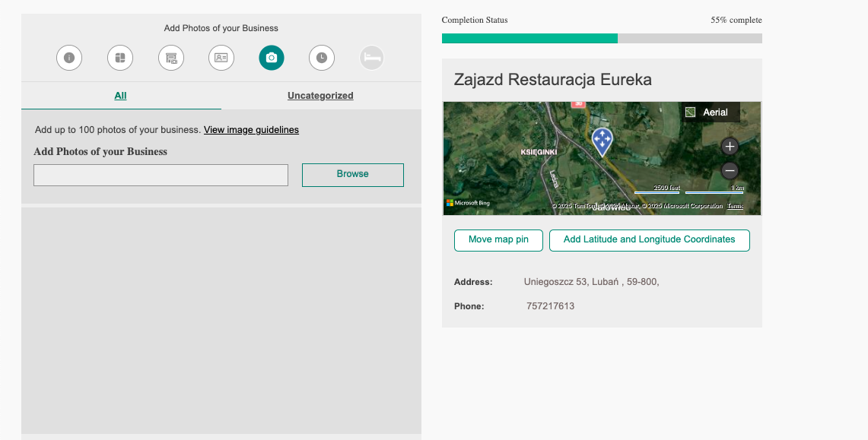Click Add Latitude and Longitude Coordinates
The height and width of the screenshot is (440, 868).
[x=650, y=240]
